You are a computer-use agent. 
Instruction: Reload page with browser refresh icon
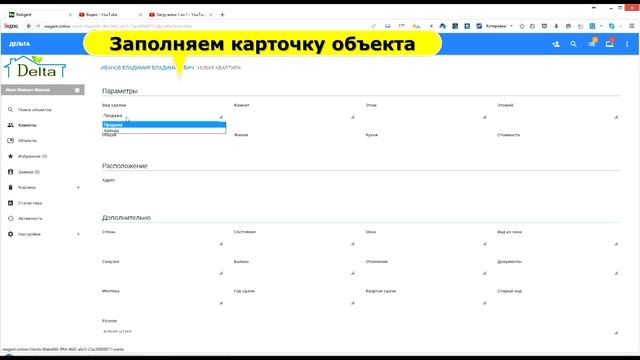point(373,26)
